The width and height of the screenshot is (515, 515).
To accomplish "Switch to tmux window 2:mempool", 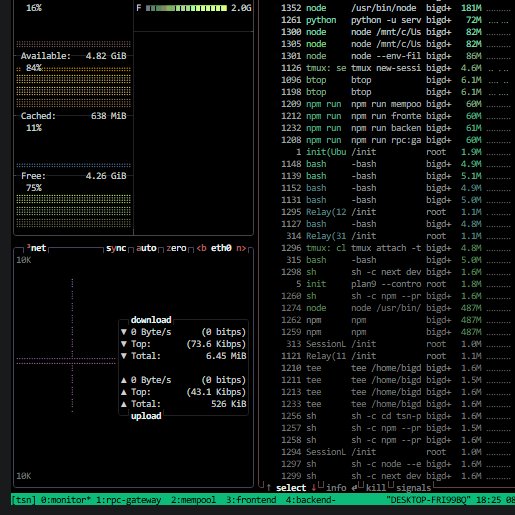I will (x=193, y=500).
